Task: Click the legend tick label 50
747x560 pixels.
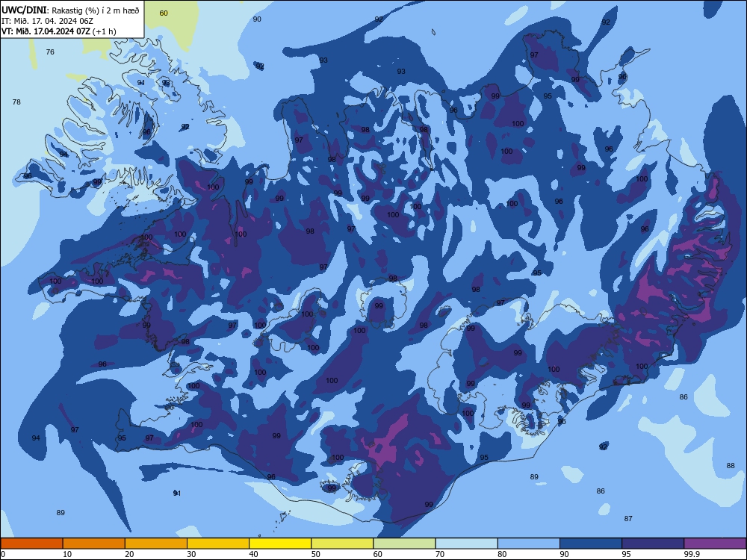Action: coord(316,554)
